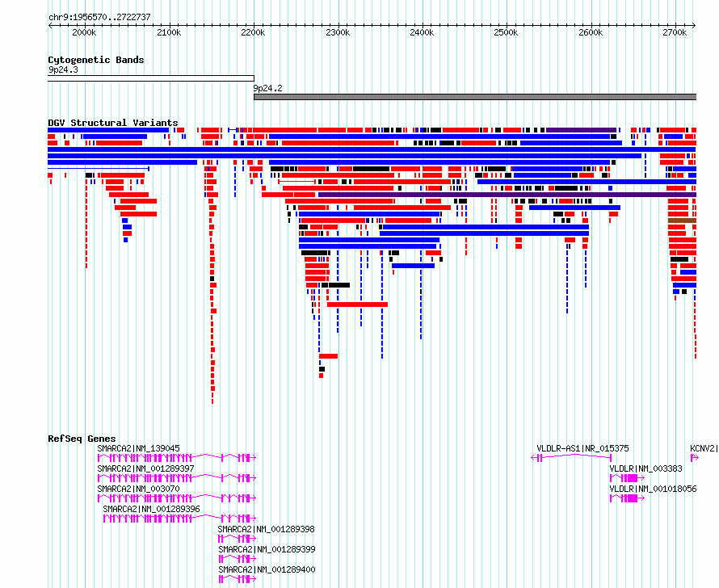Select SMARCA2|NM_001289397 transcript label
This screenshot has width=719, height=588.
(145, 468)
